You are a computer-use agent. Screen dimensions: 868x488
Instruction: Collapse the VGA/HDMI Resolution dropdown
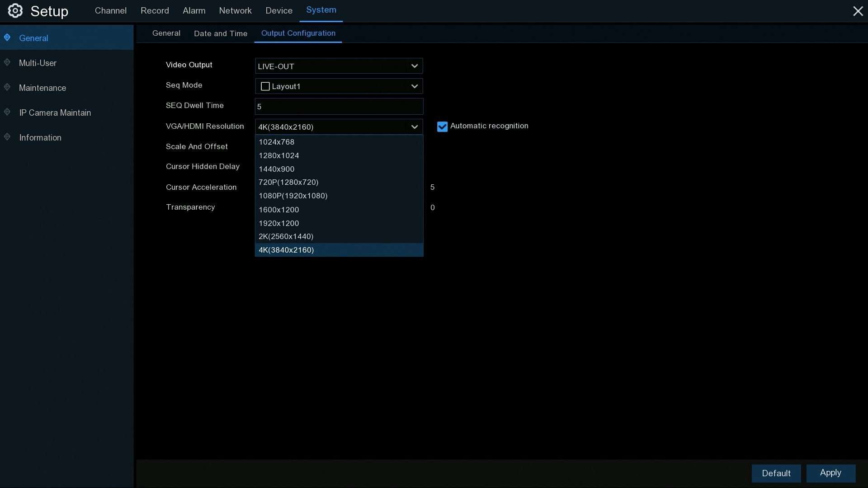(x=414, y=127)
